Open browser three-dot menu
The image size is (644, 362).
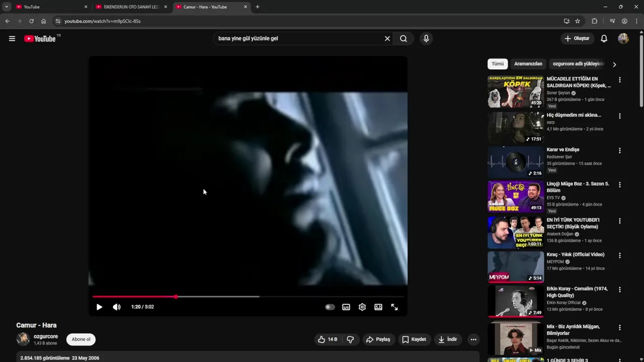click(637, 21)
